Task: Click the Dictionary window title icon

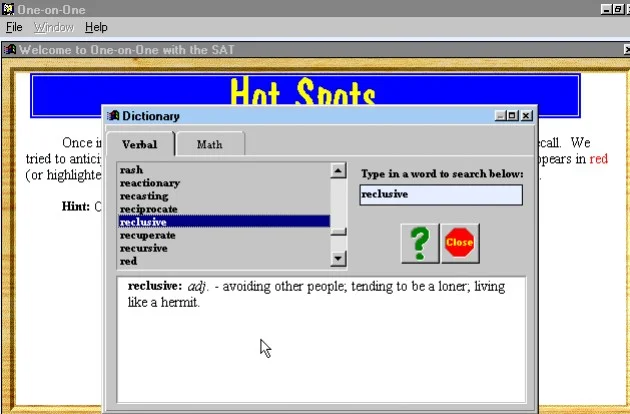Action: click(x=113, y=116)
